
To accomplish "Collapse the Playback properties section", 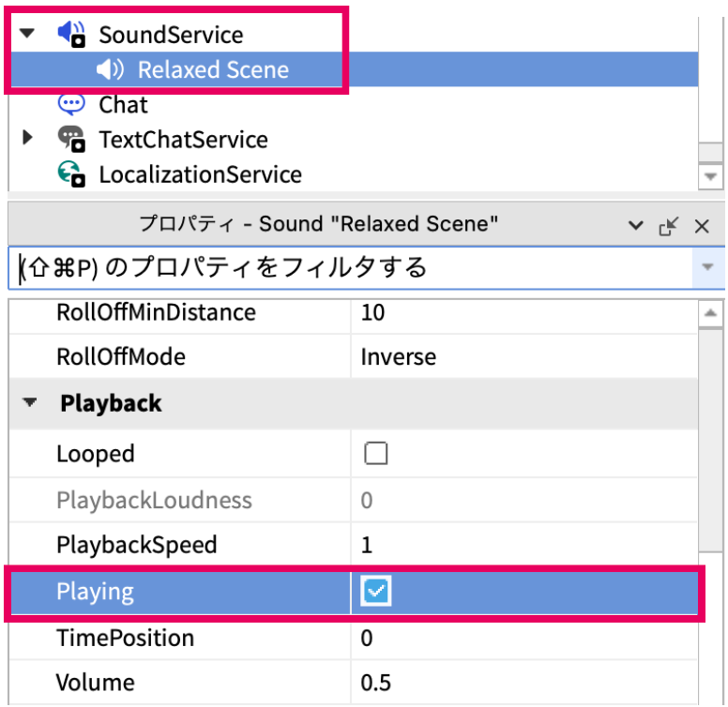I will 31,403.
